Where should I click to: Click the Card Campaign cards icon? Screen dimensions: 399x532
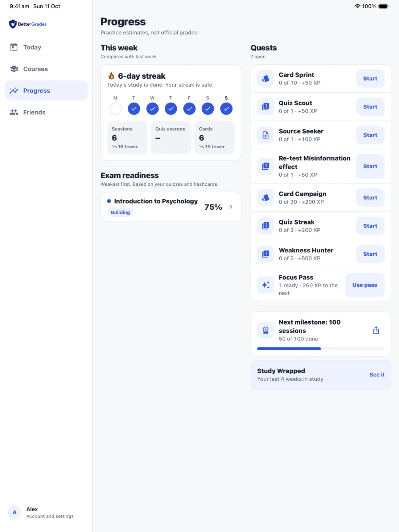(266, 198)
